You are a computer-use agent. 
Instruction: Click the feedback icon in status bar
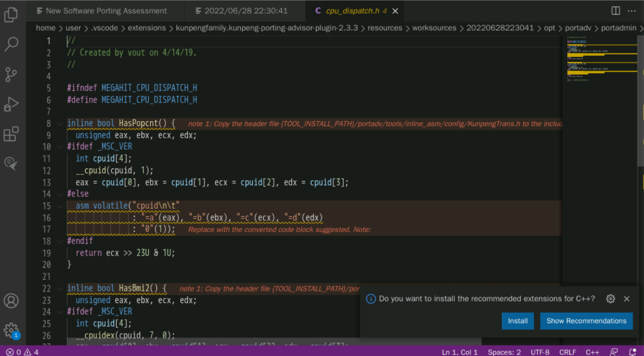click(x=614, y=352)
